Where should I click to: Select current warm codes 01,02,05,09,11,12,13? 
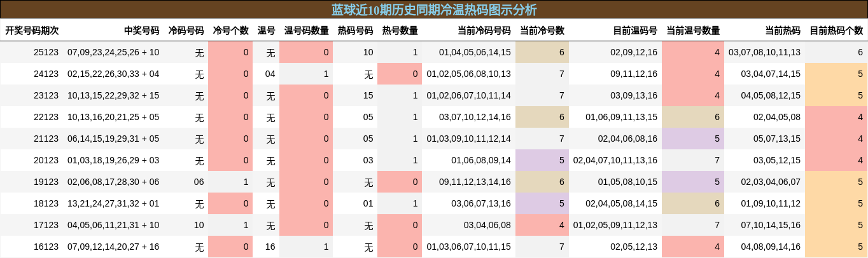point(615,225)
